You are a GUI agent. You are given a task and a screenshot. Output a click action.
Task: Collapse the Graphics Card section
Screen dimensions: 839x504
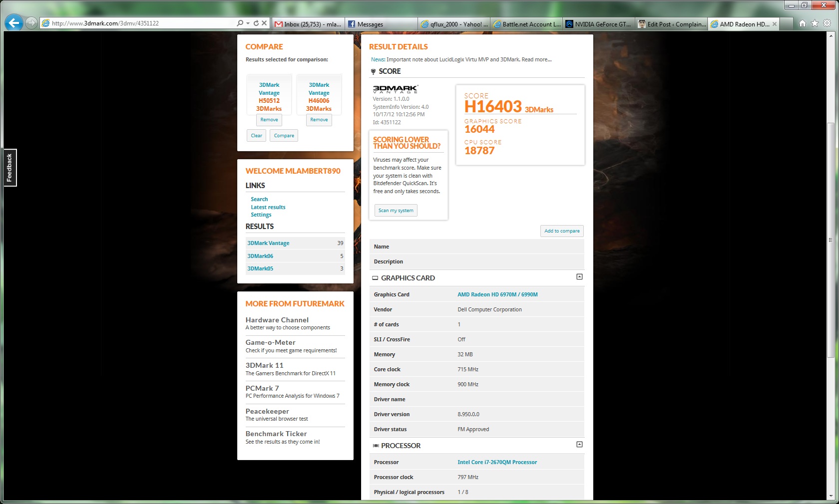point(579,277)
